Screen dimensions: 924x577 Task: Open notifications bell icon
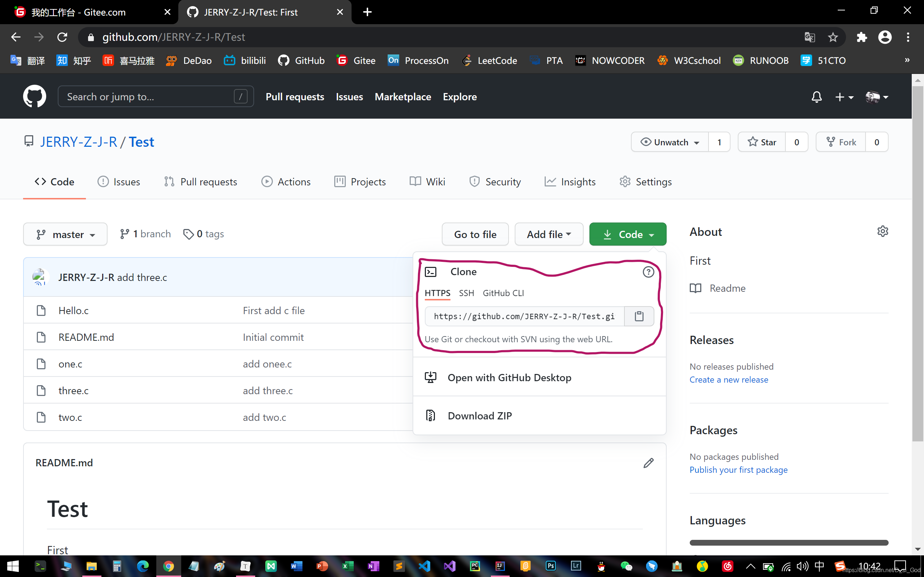[x=816, y=97]
